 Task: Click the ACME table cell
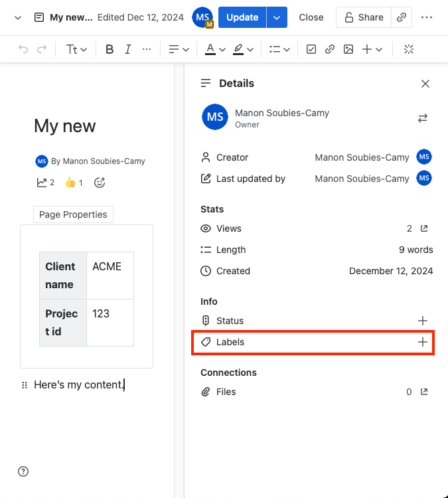pos(110,276)
